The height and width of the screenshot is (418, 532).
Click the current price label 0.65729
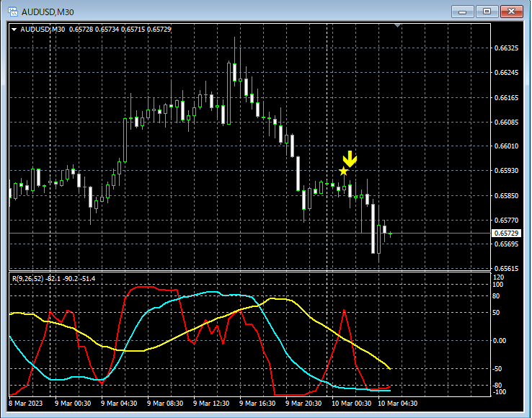point(506,233)
